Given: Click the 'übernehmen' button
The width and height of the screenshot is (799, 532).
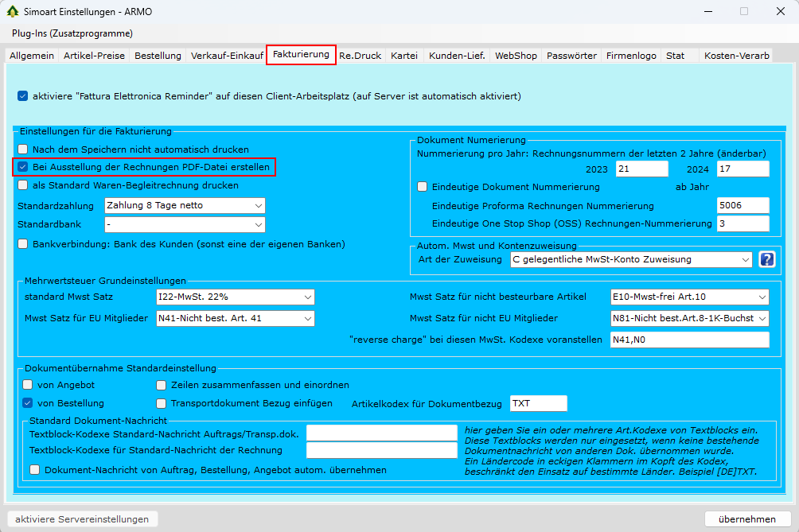Looking at the screenshot, I should tap(746, 519).
